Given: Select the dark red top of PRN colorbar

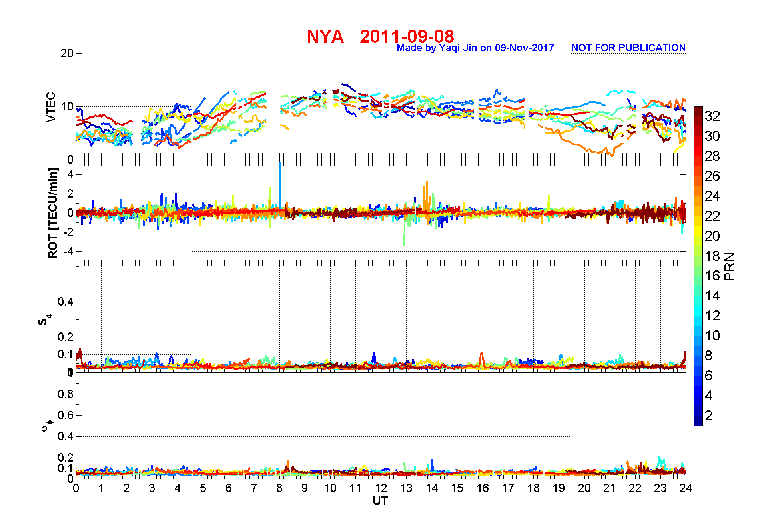Looking at the screenshot, I should point(698,110).
